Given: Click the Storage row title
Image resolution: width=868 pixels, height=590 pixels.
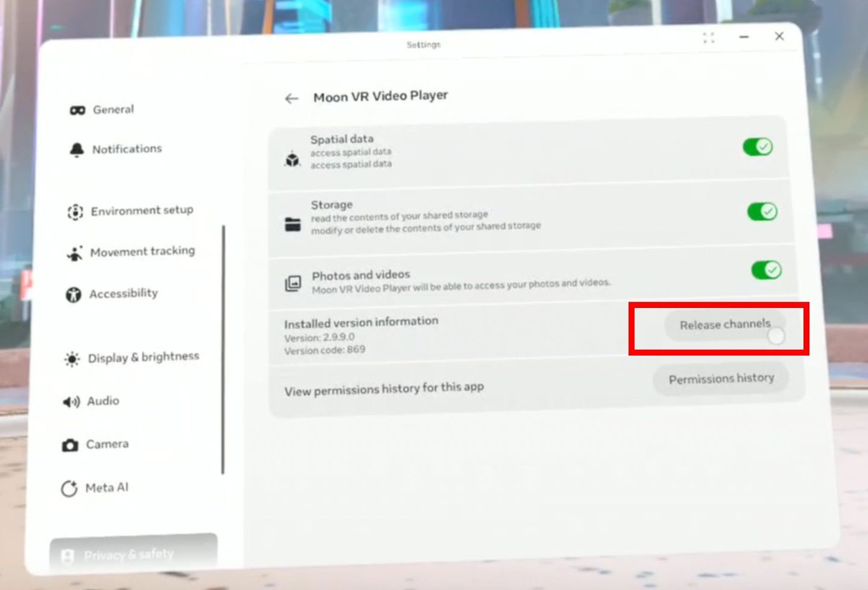Looking at the screenshot, I should [x=332, y=205].
